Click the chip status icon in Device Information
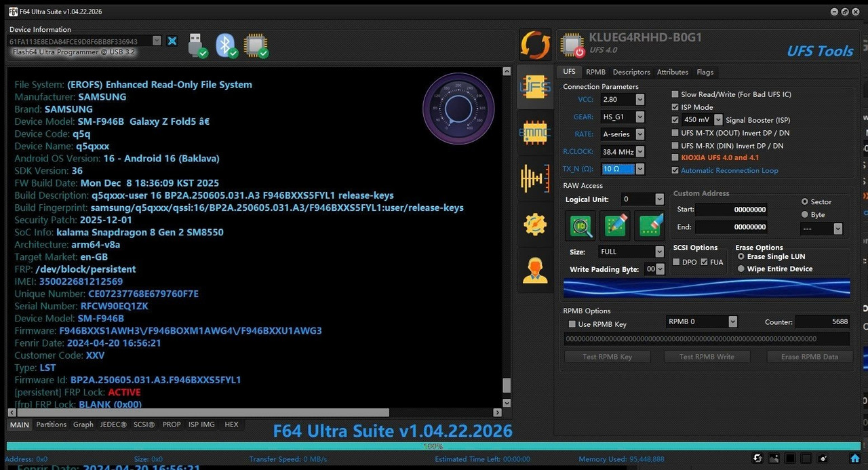868x470 pixels. point(256,45)
